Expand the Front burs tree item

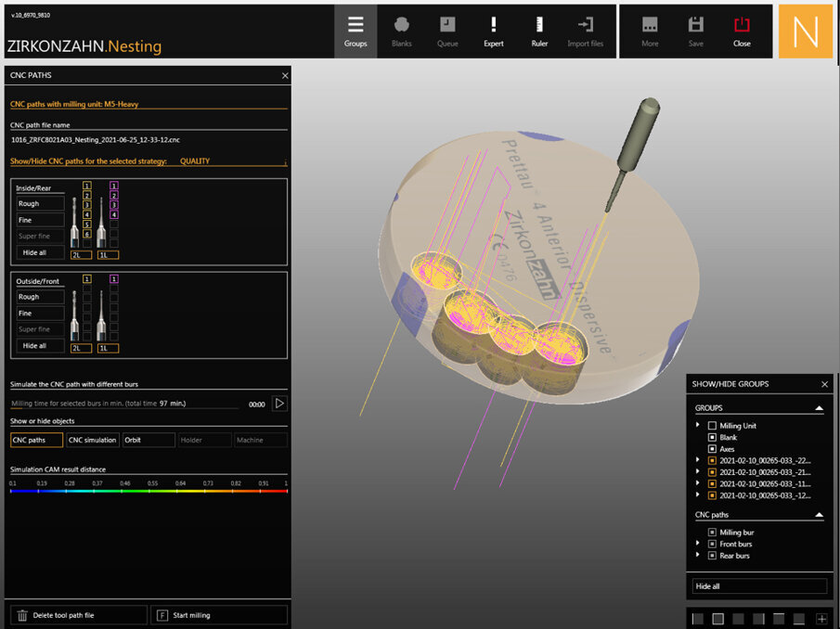click(x=697, y=544)
